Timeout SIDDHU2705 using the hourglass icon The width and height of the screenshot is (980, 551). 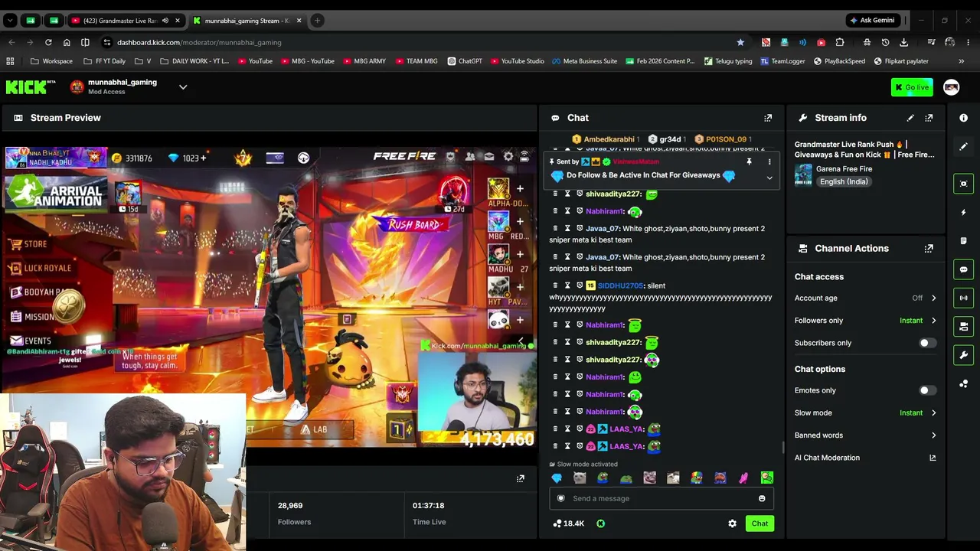coord(567,285)
